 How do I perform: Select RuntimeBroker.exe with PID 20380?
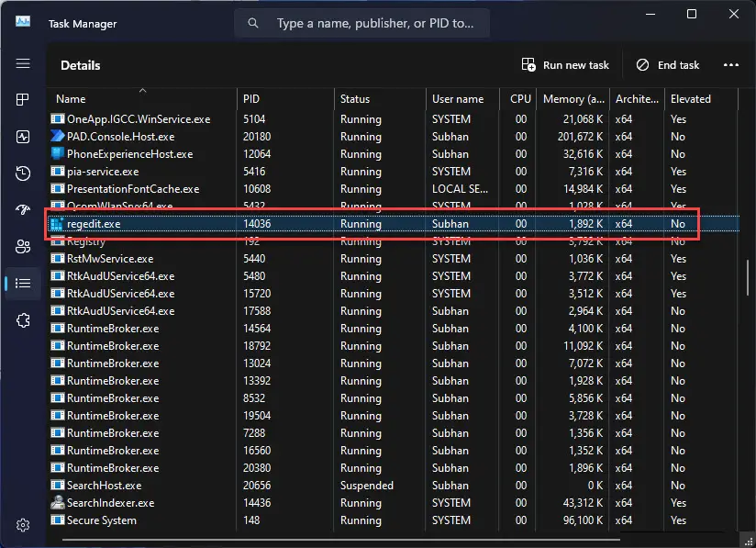(x=113, y=468)
